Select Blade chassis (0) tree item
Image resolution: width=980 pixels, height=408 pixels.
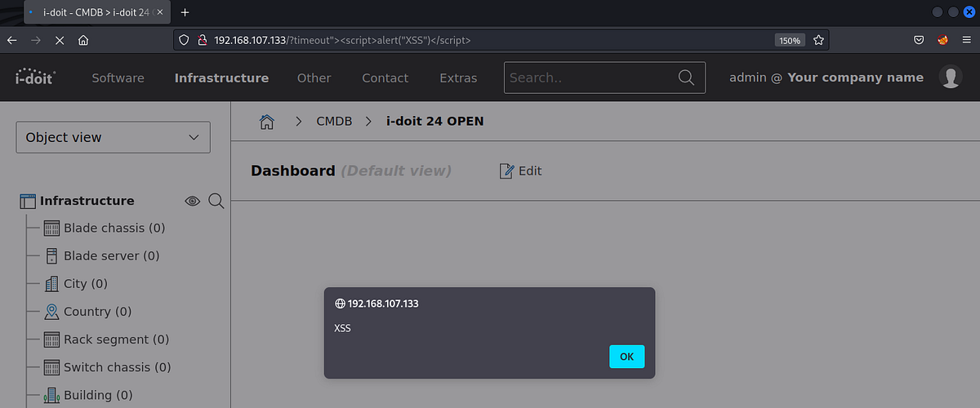(x=114, y=228)
